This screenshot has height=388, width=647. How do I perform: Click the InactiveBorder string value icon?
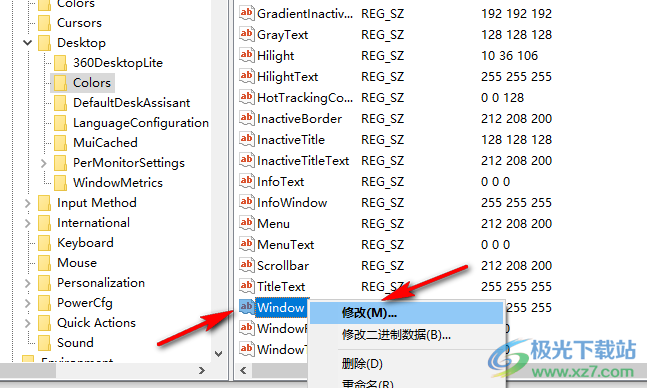point(247,118)
